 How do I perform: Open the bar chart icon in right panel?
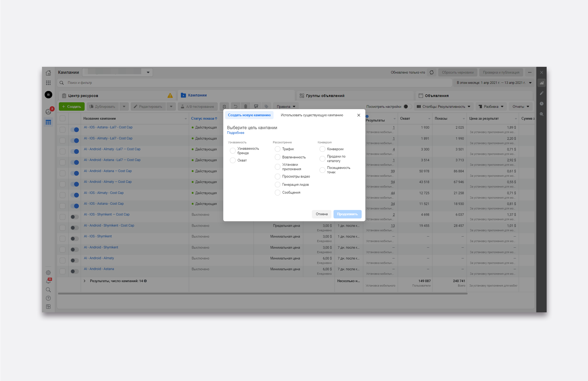click(541, 83)
